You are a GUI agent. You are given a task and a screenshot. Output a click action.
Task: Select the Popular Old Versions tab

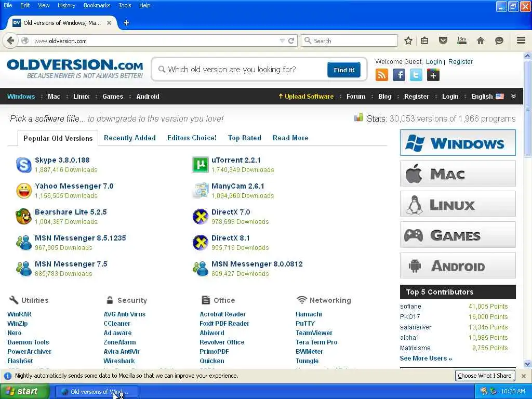point(58,138)
